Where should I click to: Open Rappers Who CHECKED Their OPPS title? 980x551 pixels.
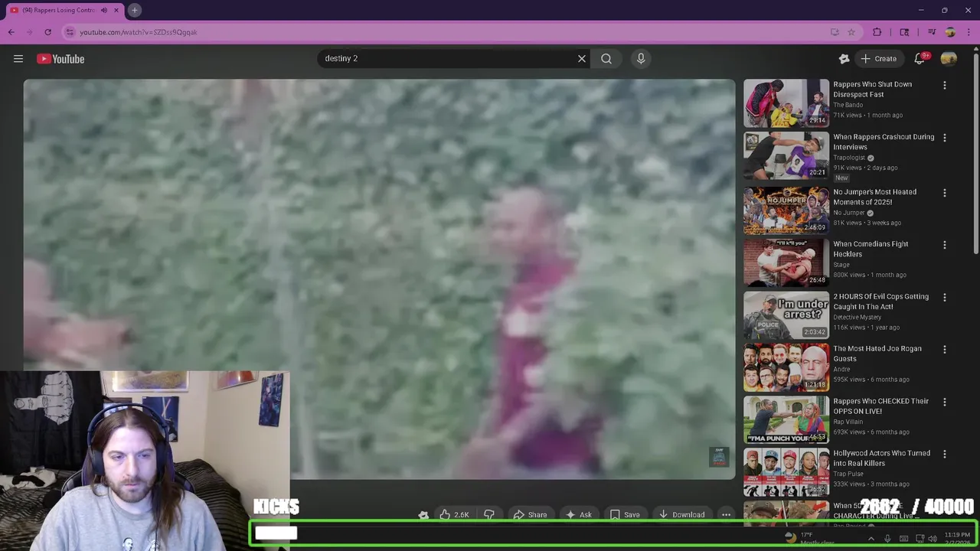(x=880, y=406)
